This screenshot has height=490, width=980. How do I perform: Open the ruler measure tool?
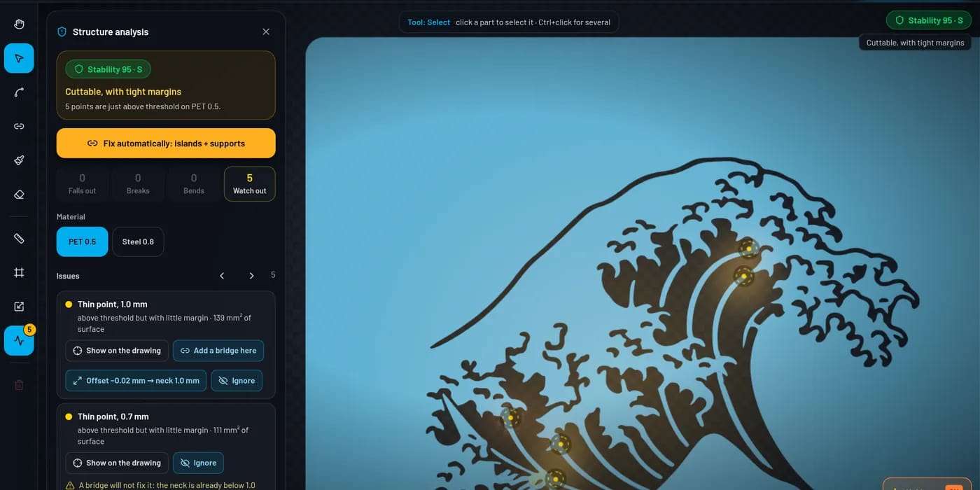19,239
